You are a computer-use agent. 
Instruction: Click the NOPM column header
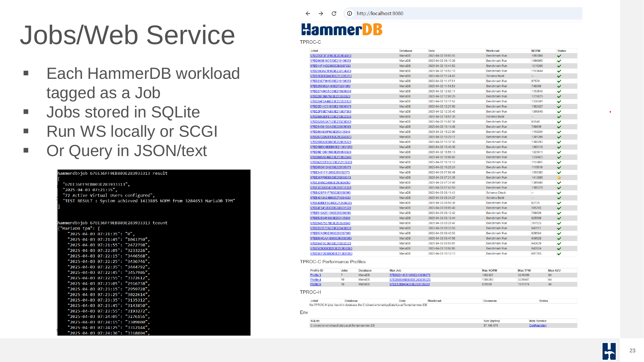point(536,51)
